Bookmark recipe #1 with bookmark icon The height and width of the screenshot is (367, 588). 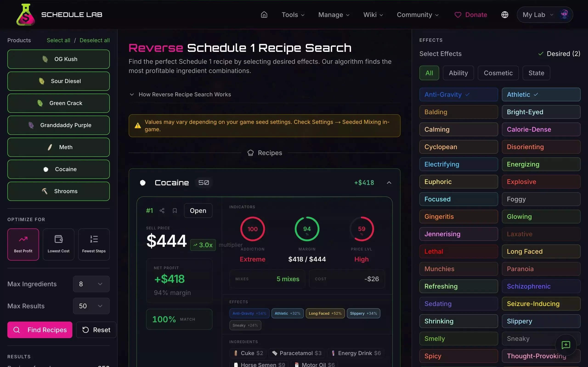coord(175,210)
